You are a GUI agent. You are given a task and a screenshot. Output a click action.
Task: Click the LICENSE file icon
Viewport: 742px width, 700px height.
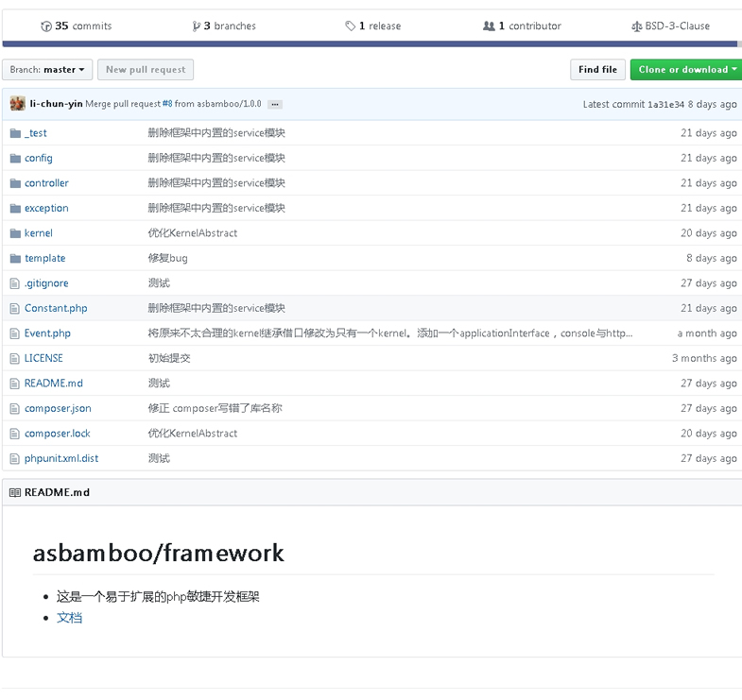click(x=15, y=358)
